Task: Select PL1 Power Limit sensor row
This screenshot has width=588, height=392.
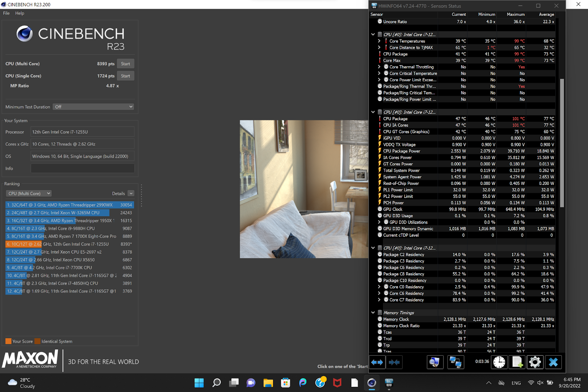Action: pyautogui.click(x=466, y=190)
